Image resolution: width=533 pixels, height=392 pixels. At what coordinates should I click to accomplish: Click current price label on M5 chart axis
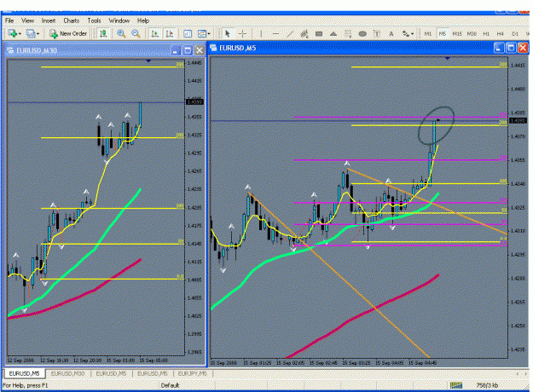pyautogui.click(x=519, y=121)
